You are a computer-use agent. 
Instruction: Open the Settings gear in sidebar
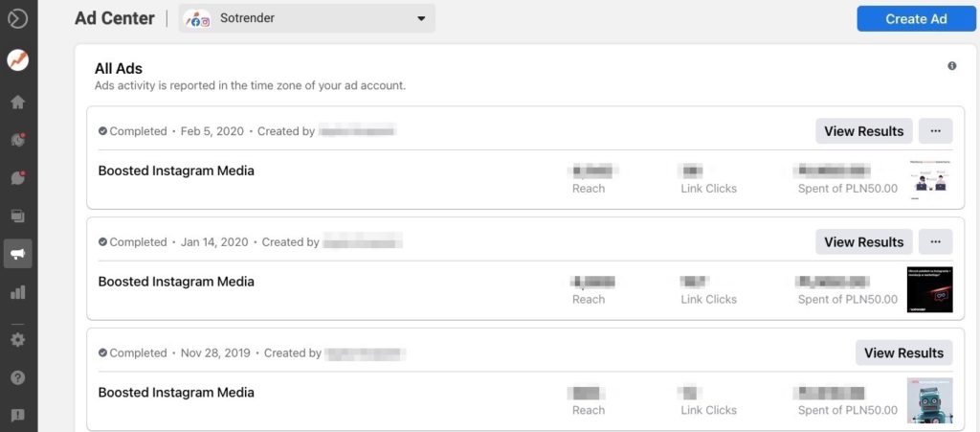(x=17, y=339)
